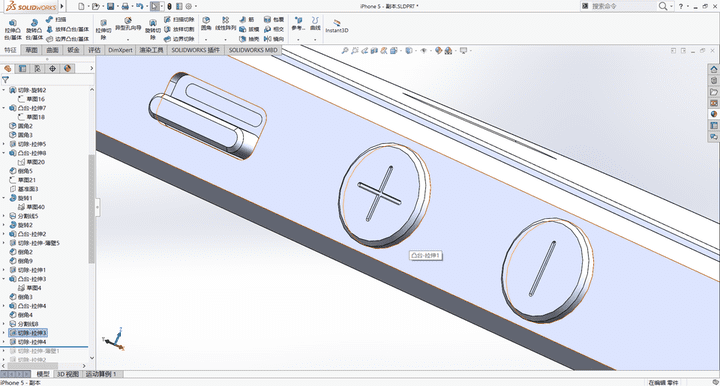This screenshot has height=386, width=720.
Task: Click the New document icon
Action: click(x=81, y=6)
